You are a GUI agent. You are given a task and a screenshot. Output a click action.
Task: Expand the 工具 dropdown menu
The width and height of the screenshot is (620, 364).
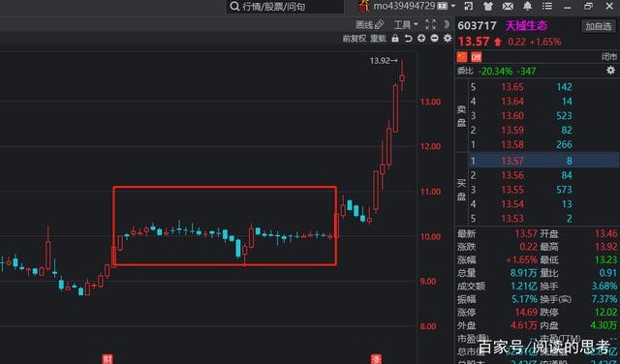(406, 25)
